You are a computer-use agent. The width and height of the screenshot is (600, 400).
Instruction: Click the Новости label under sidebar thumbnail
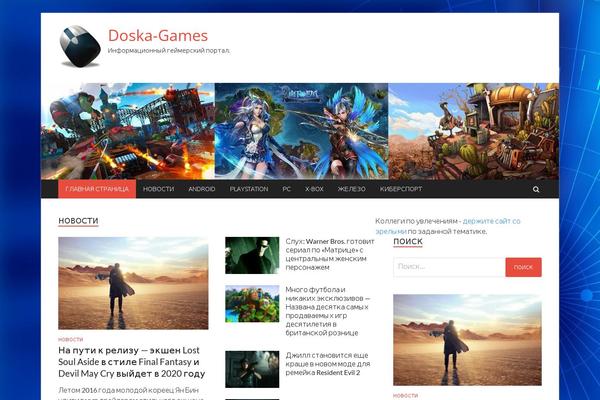(405, 395)
